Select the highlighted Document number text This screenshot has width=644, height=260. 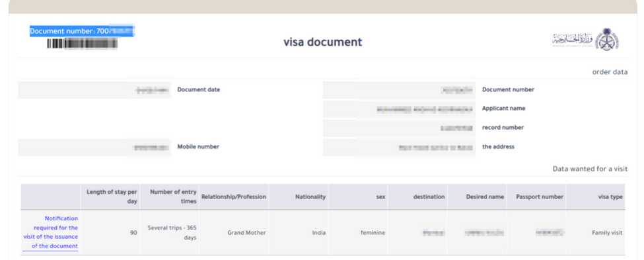point(82,31)
